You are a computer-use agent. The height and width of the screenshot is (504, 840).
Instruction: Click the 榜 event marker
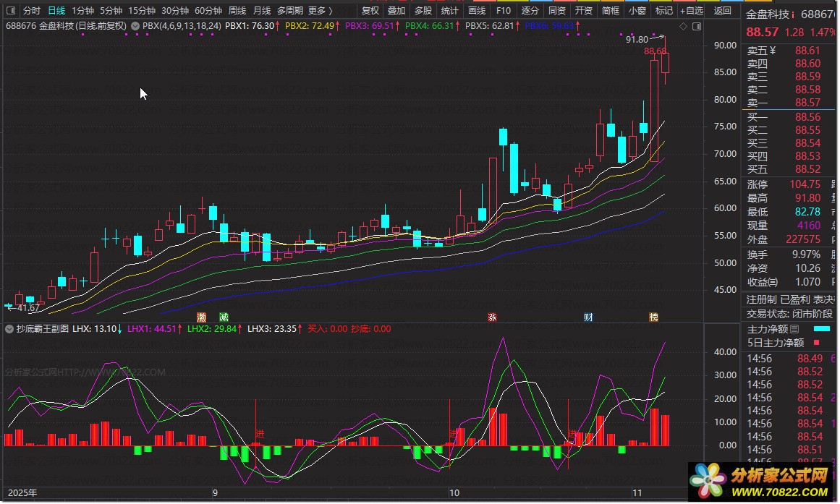(653, 317)
